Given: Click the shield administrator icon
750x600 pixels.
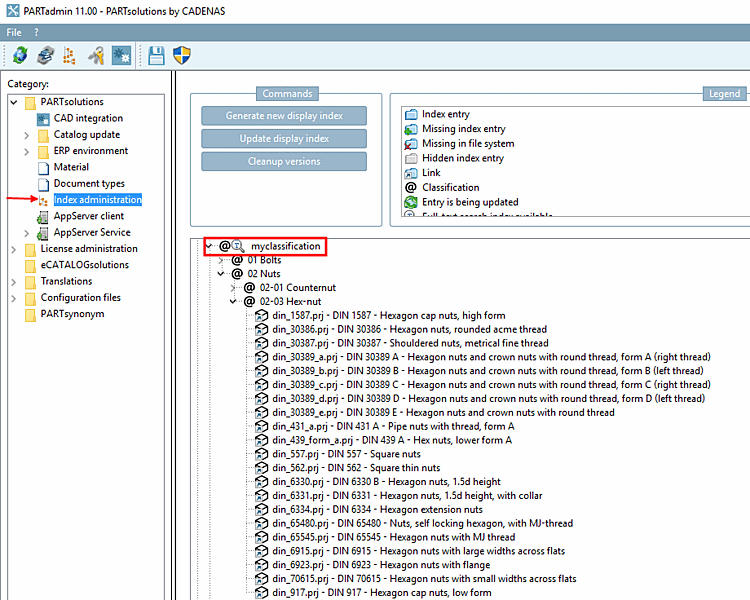Looking at the screenshot, I should 182,56.
